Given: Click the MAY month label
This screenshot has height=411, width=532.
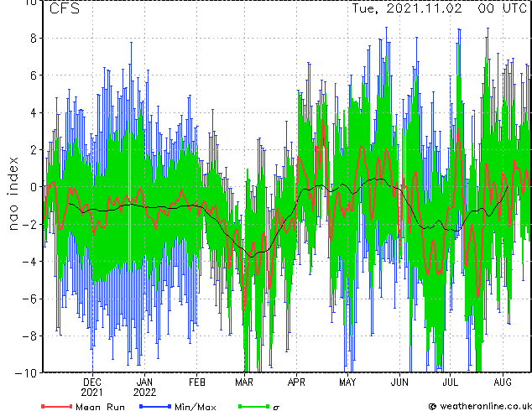Looking at the screenshot, I should tap(347, 382).
